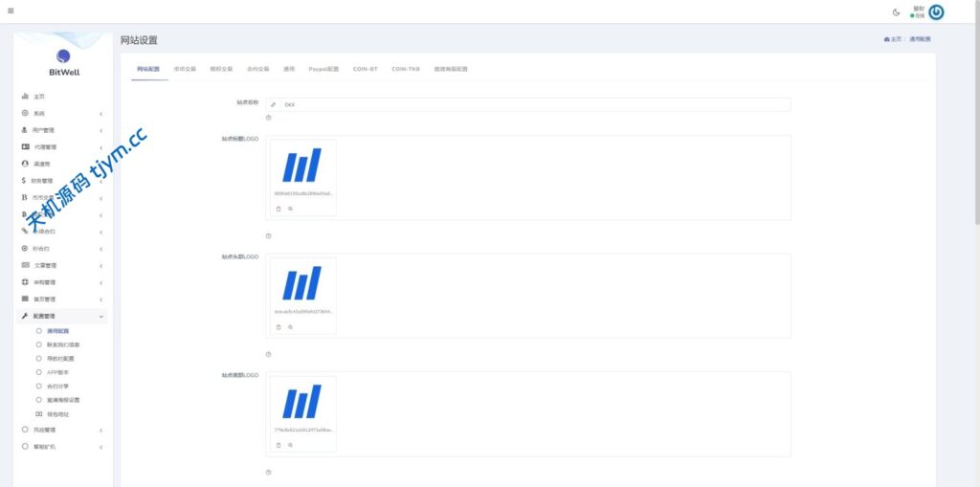Zoom preview the third site footer LOGO
980x487 pixels.
(x=290, y=445)
